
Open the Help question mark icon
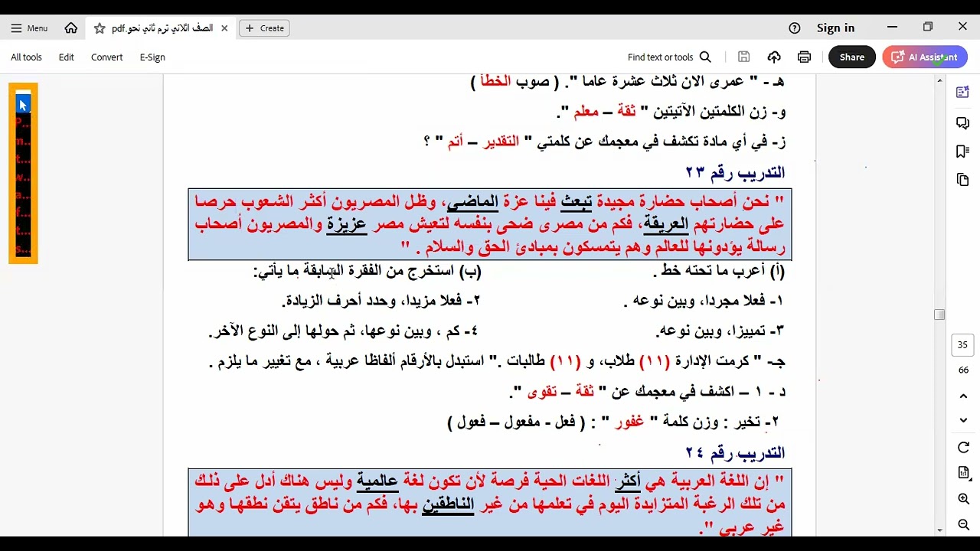795,28
